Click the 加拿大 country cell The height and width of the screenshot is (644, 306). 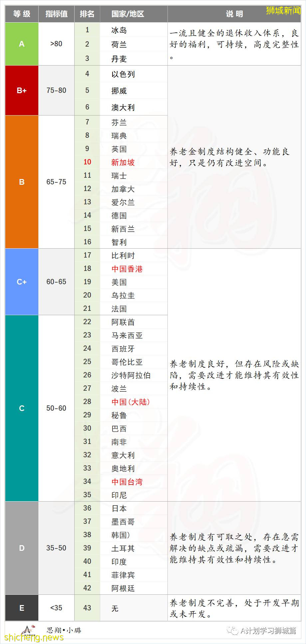134,189
